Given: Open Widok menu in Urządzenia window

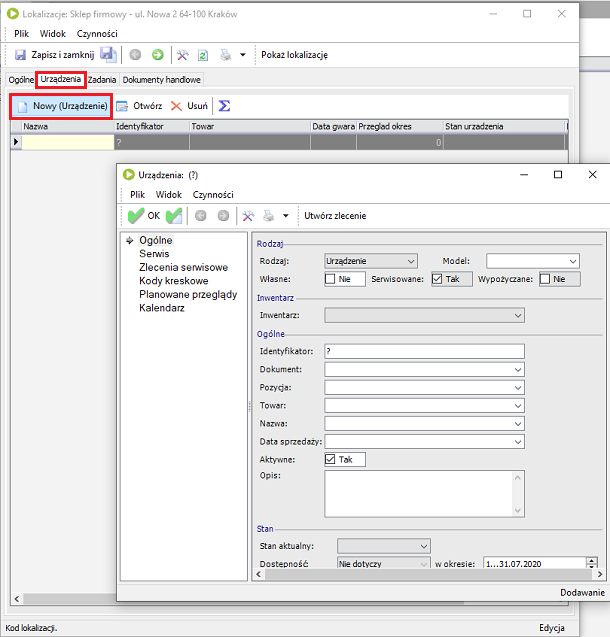Looking at the screenshot, I should [169, 195].
